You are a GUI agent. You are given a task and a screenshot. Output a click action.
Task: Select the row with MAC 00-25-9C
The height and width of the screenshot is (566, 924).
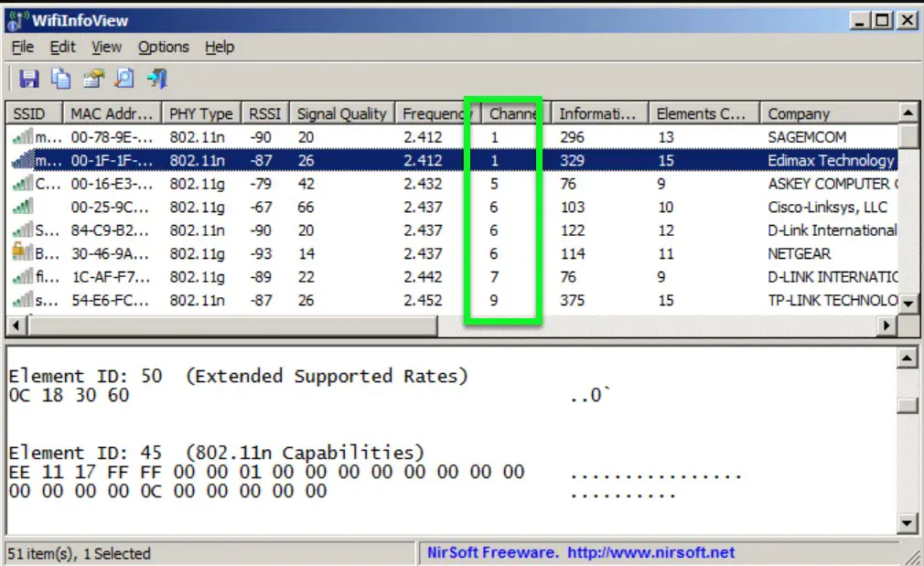pos(452,207)
